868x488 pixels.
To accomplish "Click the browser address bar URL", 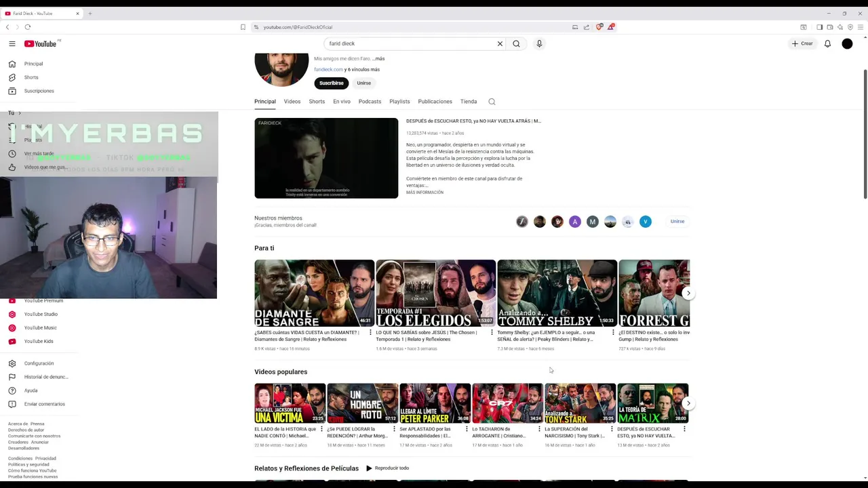I will [298, 27].
